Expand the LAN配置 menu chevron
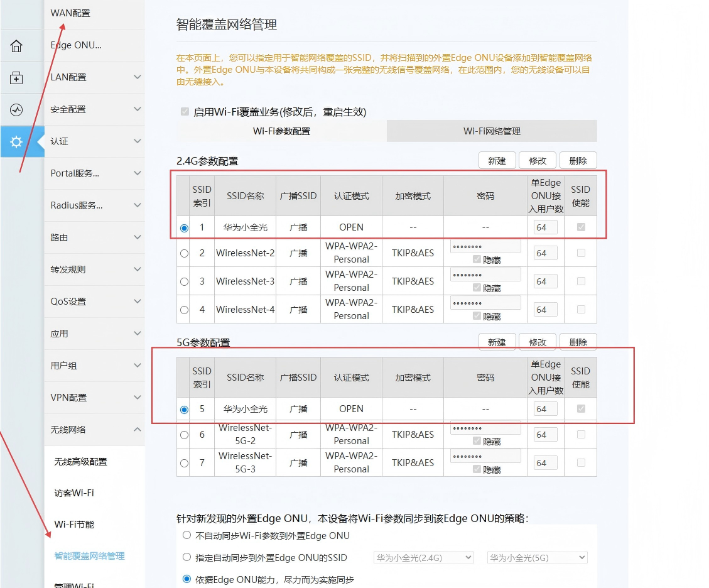The image size is (709, 588). pos(138,77)
